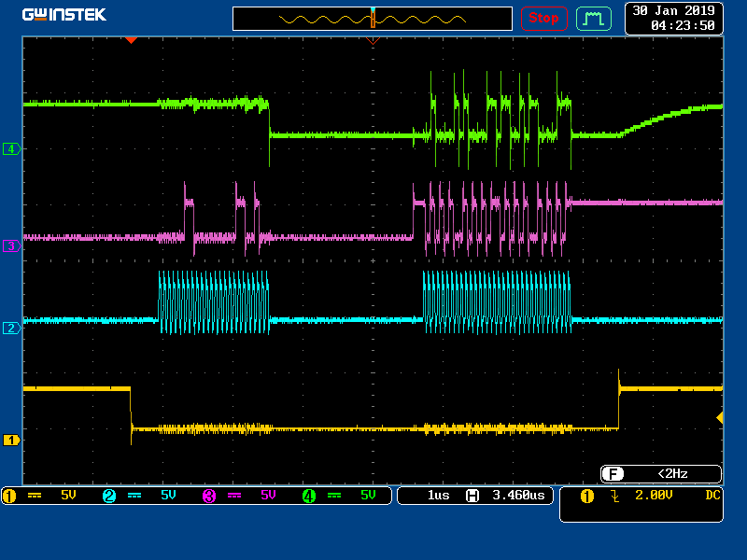
Task: Click channel 1 DC coupling symbol
Action: [x=35, y=496]
